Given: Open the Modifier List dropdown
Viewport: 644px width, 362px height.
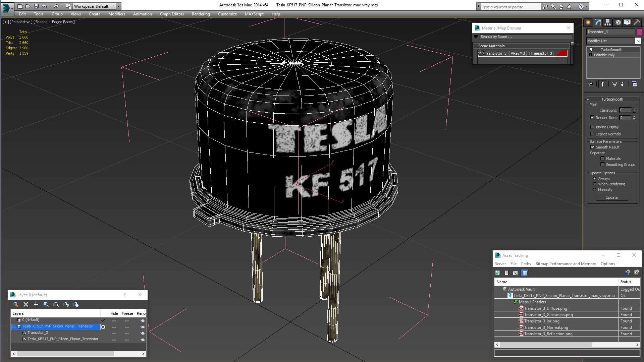Looking at the screenshot, I should pos(638,41).
